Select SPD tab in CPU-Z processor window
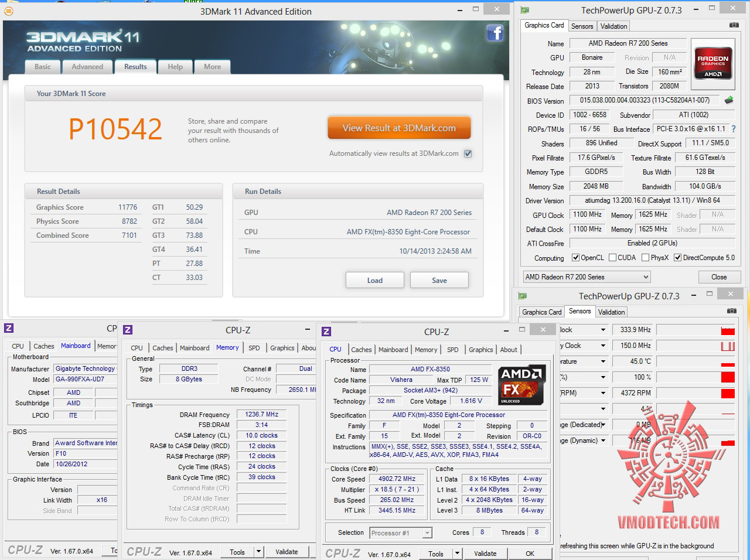Screen dimensions: 750x560 coord(453,350)
